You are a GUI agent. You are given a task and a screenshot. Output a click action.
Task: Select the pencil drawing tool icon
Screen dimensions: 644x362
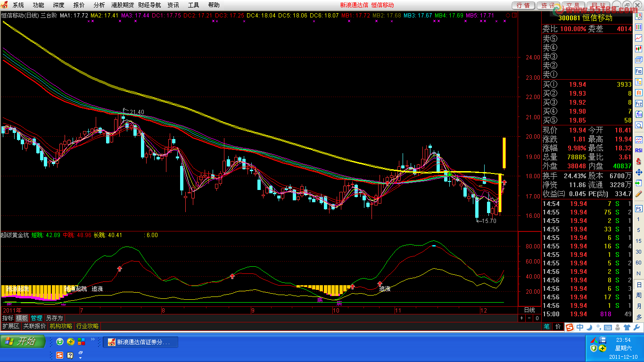click(639, 193)
